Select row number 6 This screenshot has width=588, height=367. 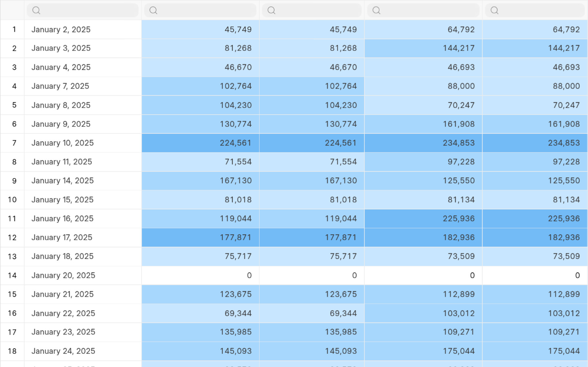coord(12,124)
